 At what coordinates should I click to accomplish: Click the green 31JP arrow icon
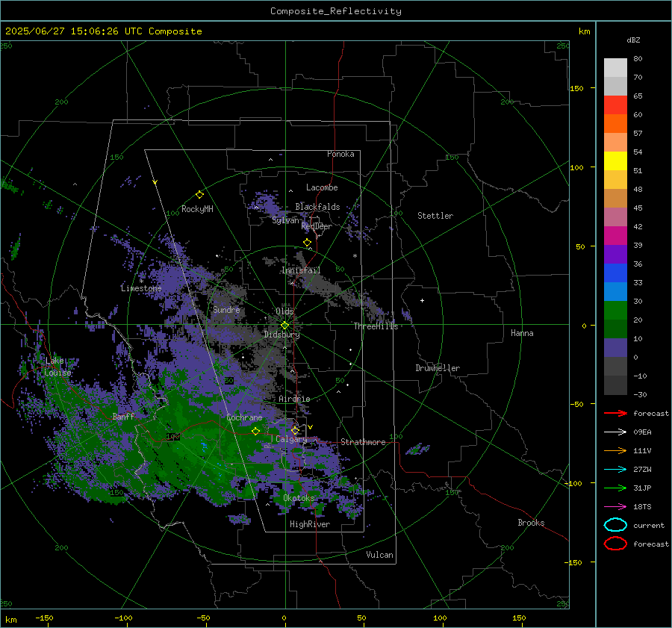[615, 488]
